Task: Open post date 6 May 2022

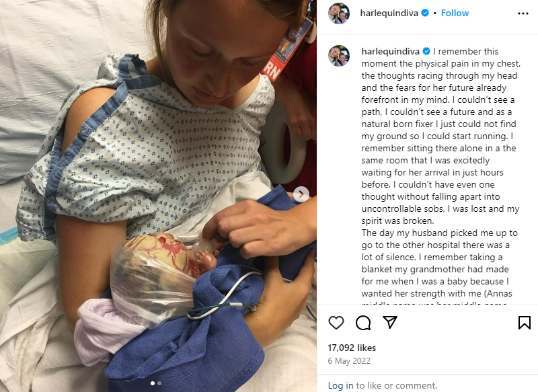Action: (x=349, y=361)
